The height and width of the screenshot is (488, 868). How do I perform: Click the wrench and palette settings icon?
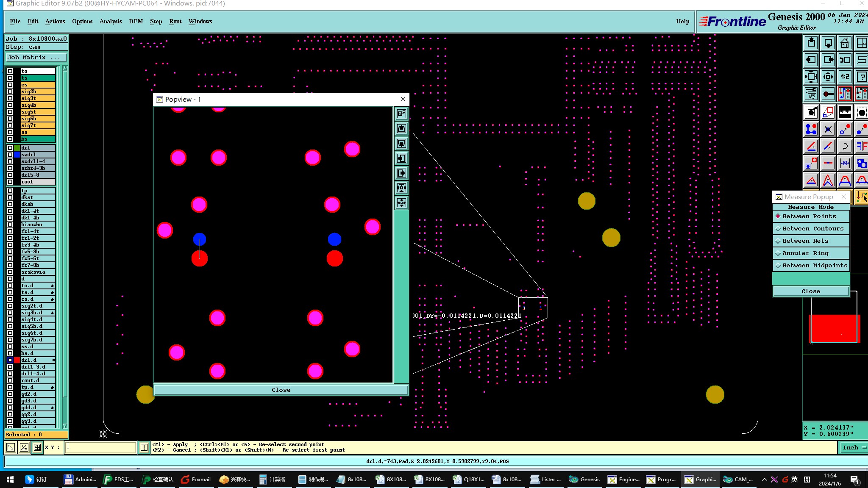pyautogui.click(x=811, y=94)
